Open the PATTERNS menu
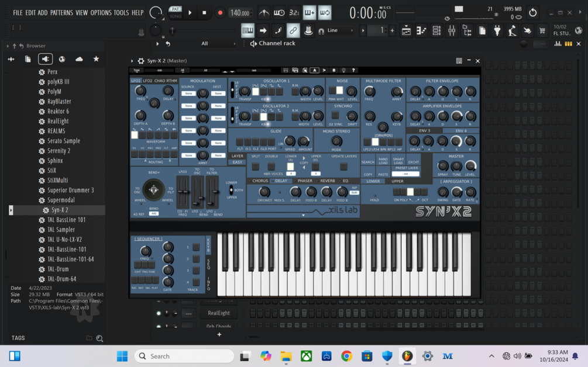Screen dimensions: 588x367 61,13
